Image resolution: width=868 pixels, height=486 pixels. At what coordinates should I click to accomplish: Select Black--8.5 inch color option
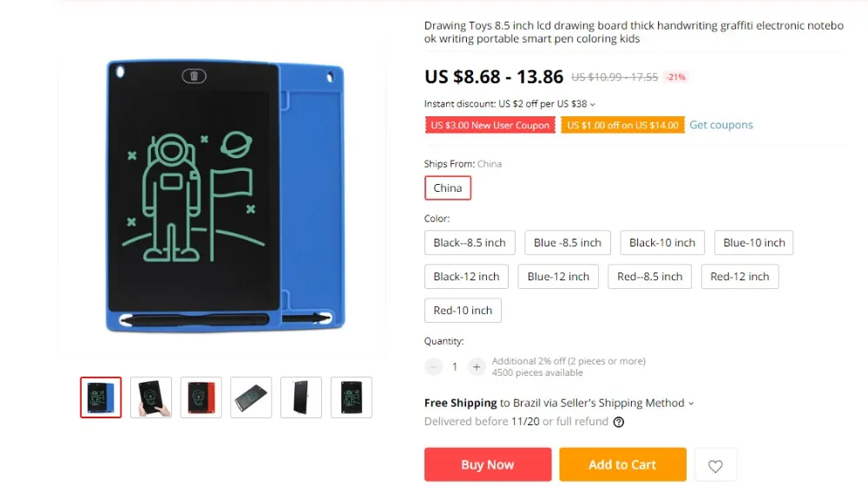pos(470,242)
